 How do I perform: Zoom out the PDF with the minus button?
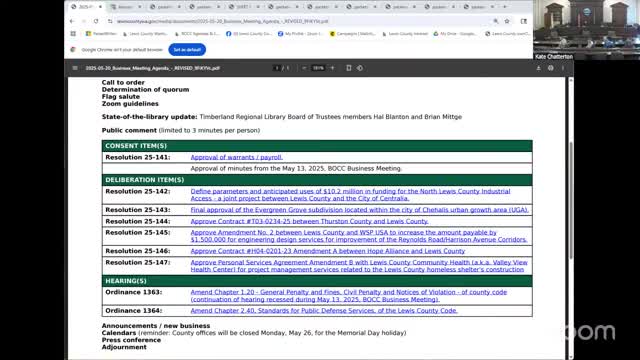304,68
